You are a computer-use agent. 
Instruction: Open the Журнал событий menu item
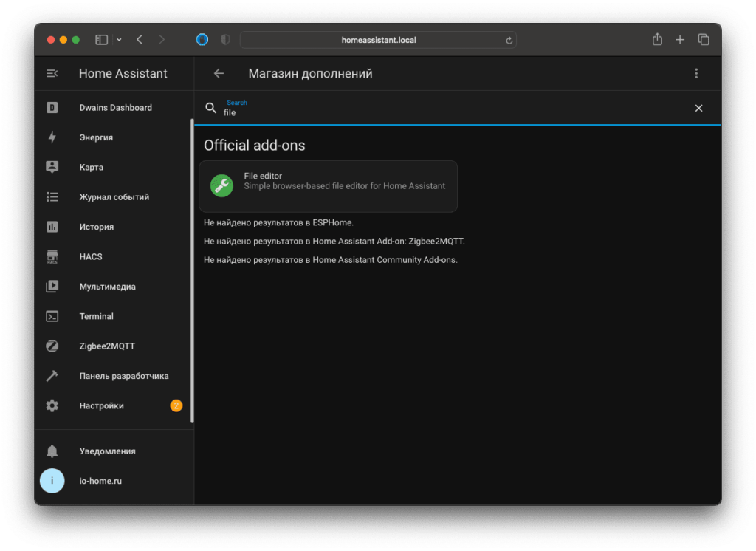(114, 197)
